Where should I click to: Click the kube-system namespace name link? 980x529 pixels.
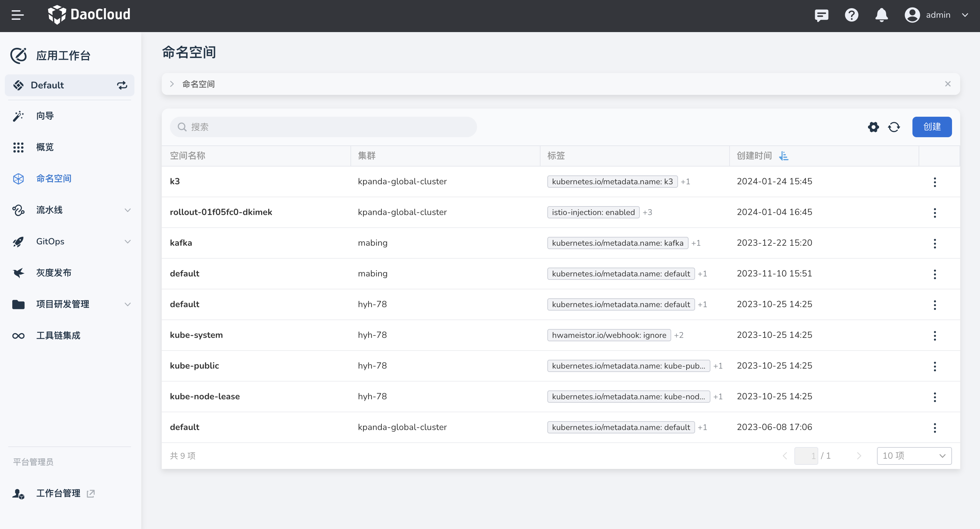click(x=196, y=335)
